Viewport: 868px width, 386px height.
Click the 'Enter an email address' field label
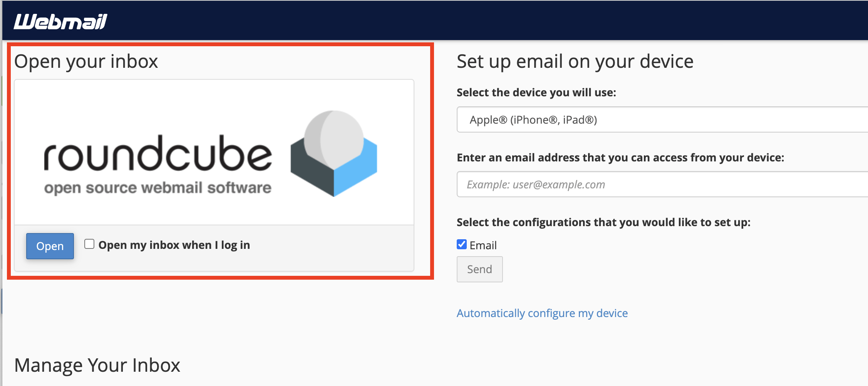click(620, 158)
